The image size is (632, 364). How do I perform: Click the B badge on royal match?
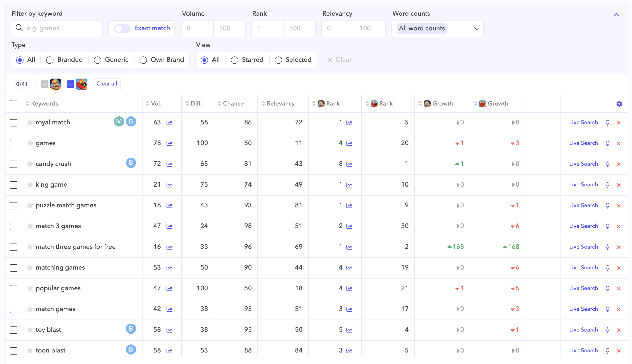(x=131, y=121)
